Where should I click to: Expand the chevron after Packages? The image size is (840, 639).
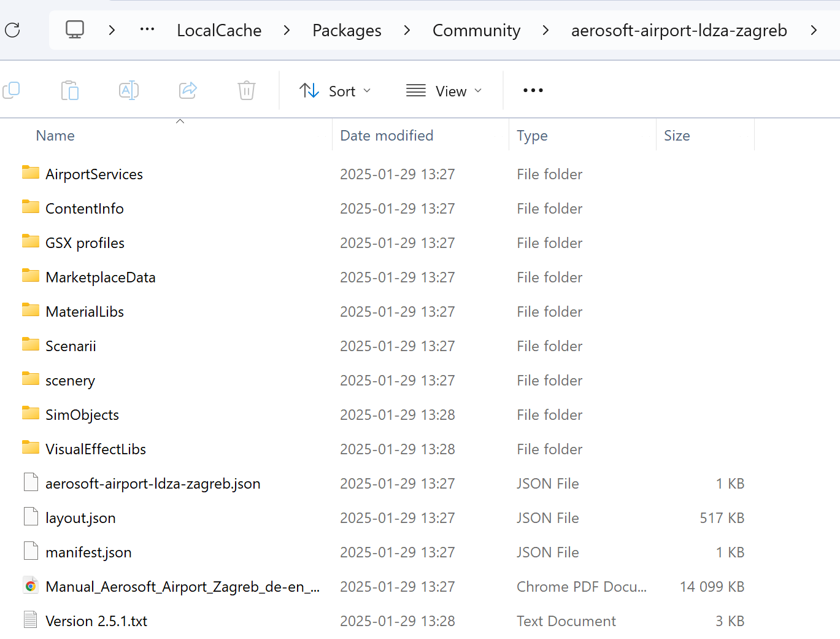[407, 30]
